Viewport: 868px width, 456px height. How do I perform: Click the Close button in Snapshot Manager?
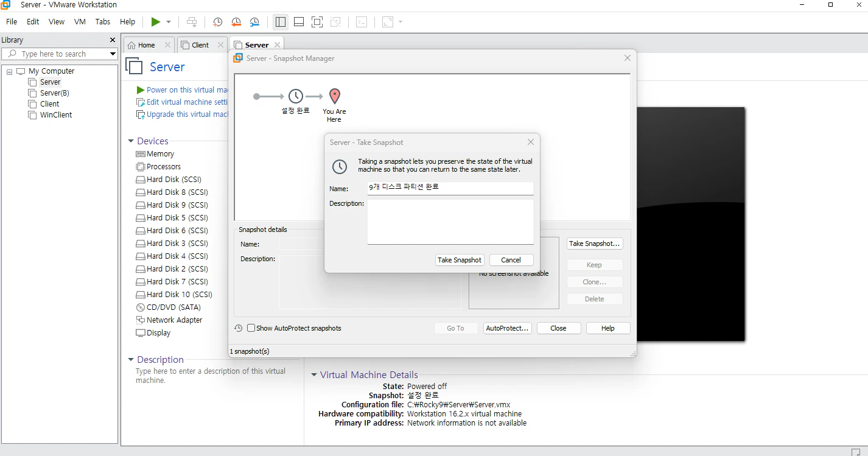click(x=558, y=328)
